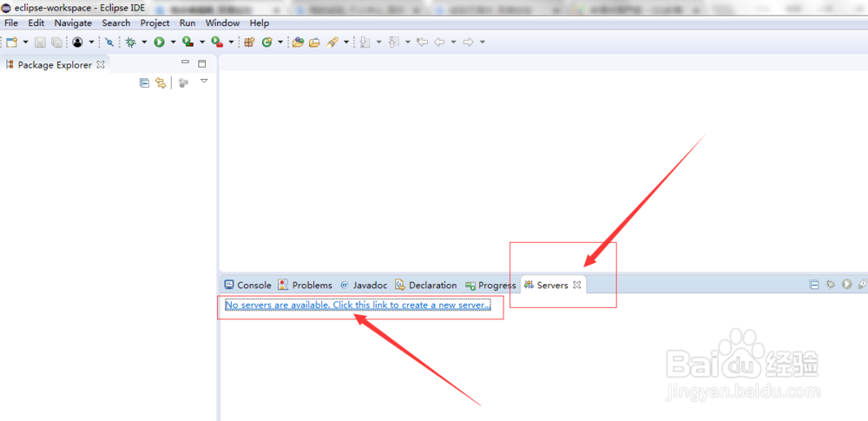Click the Open Task folder icon
Image resolution: width=868 pixels, height=421 pixels.
pyautogui.click(x=315, y=42)
